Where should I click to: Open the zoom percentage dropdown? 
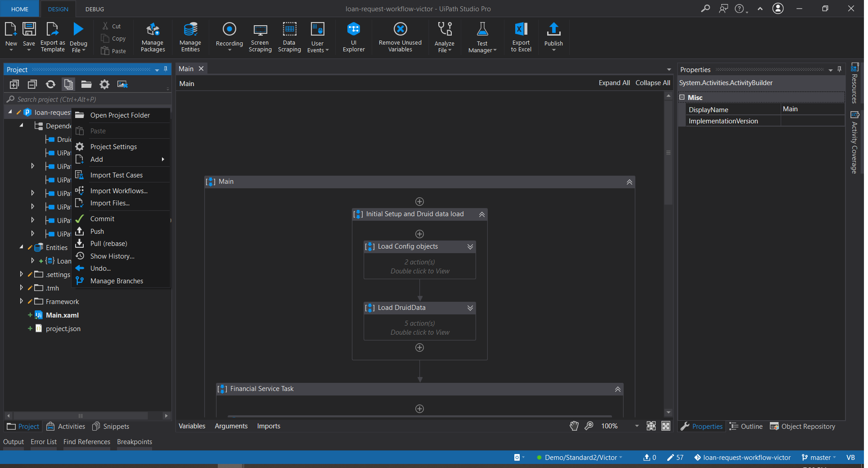637,426
